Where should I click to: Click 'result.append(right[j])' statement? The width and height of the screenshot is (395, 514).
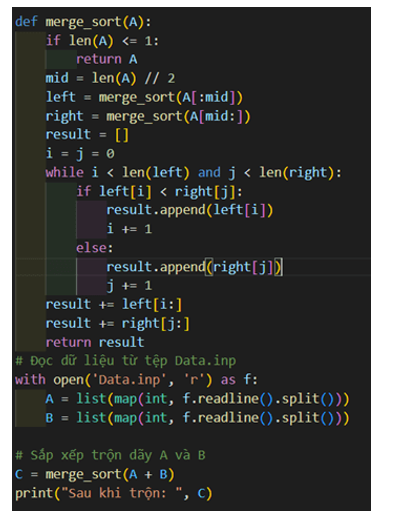point(194,267)
